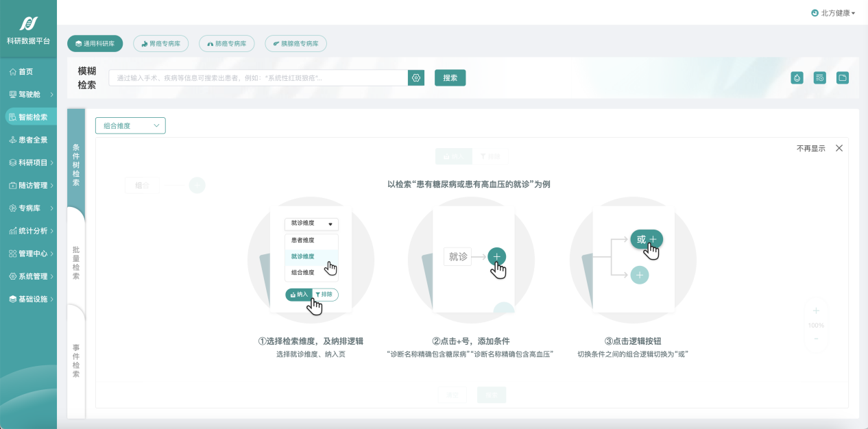Viewport: 868px width, 429px height.
Task: Expand 科研项目 sidebar menu
Action: [x=32, y=162]
